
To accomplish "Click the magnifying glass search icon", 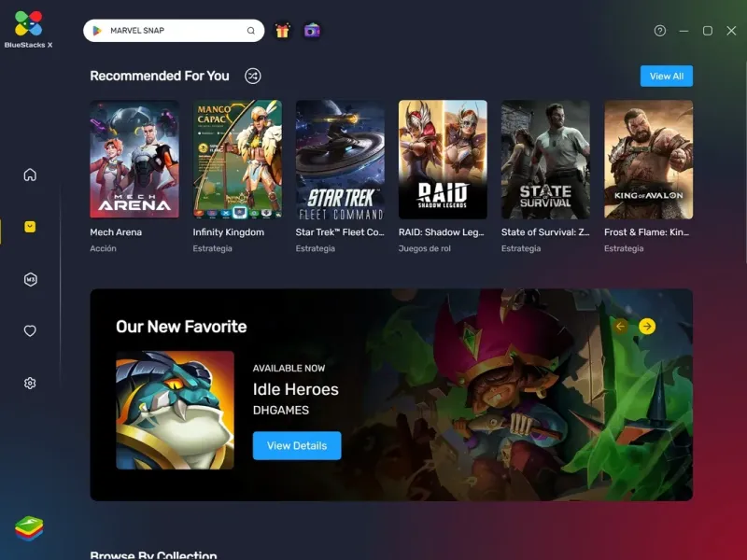I will [x=250, y=31].
